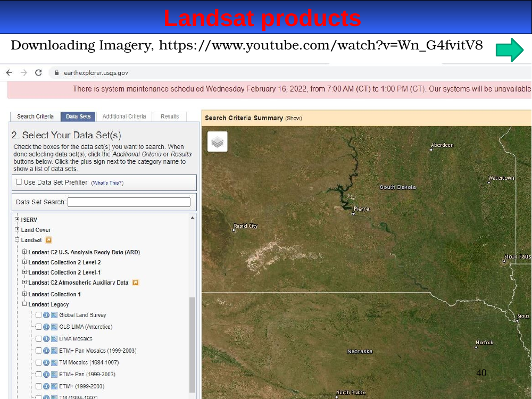
Task: Open info icon for TM Mosaics (1984-1997)
Action: pos(46,363)
